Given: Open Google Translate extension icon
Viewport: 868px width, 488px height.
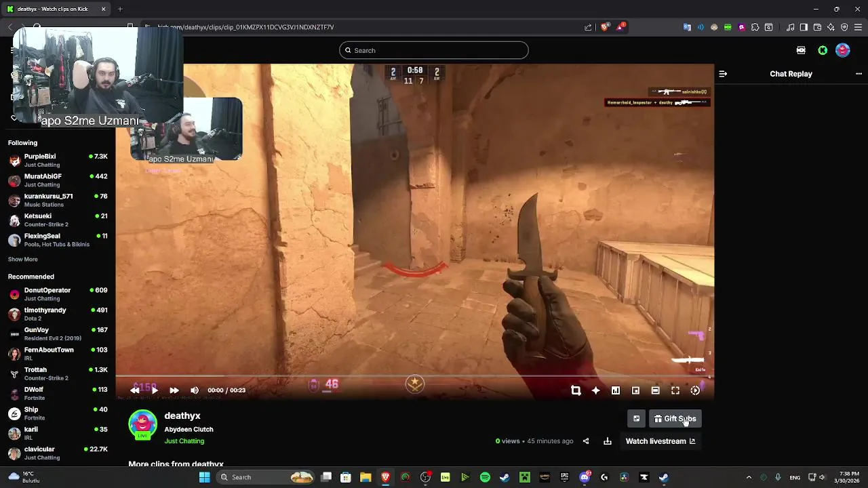Looking at the screenshot, I should [x=687, y=27].
